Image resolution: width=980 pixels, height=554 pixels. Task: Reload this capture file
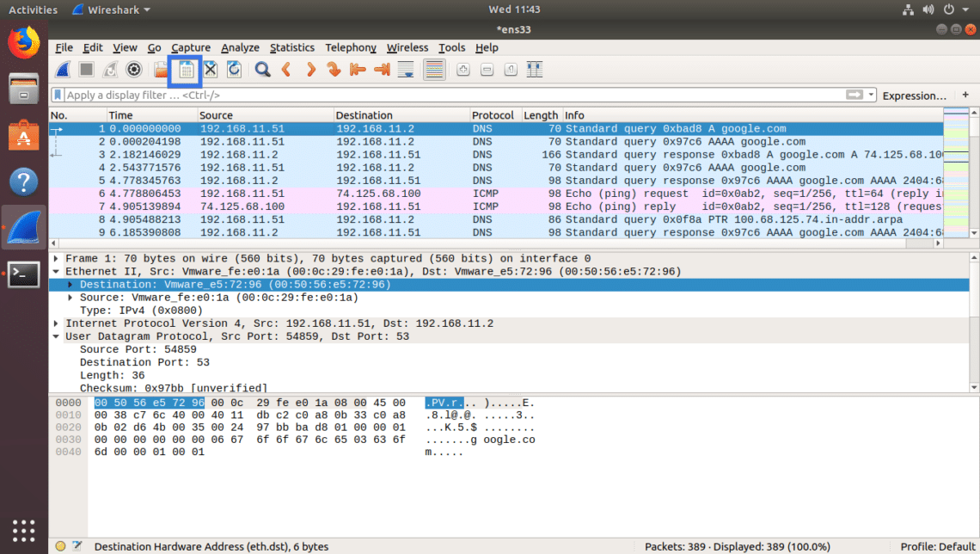(x=234, y=70)
